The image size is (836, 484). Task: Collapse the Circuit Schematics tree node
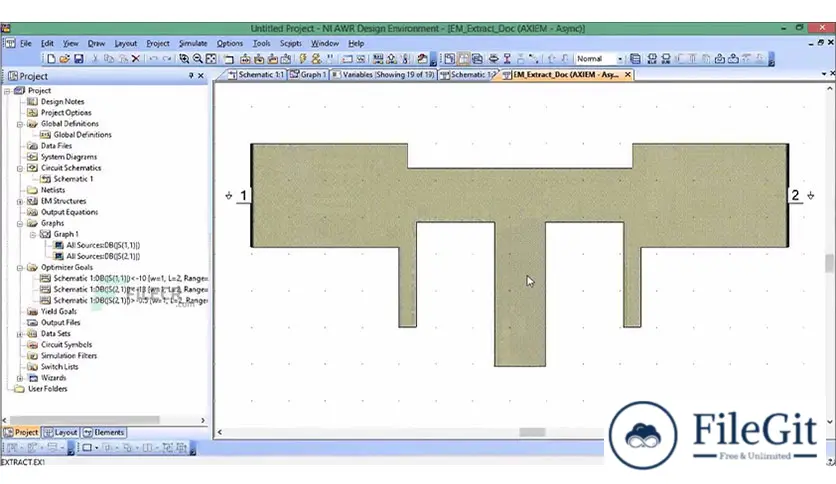click(20, 168)
